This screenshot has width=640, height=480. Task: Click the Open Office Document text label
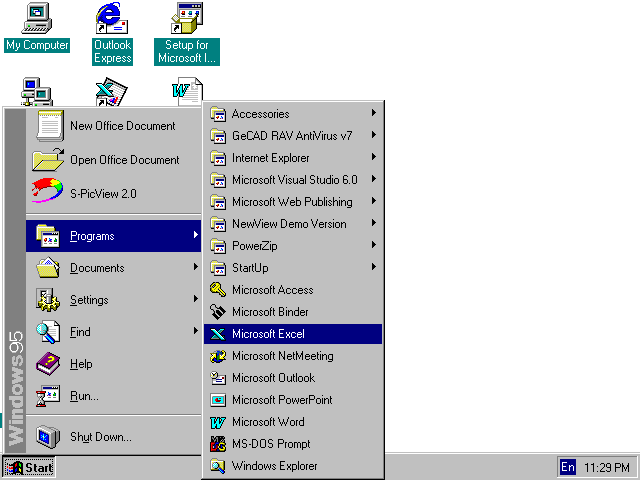point(124,160)
